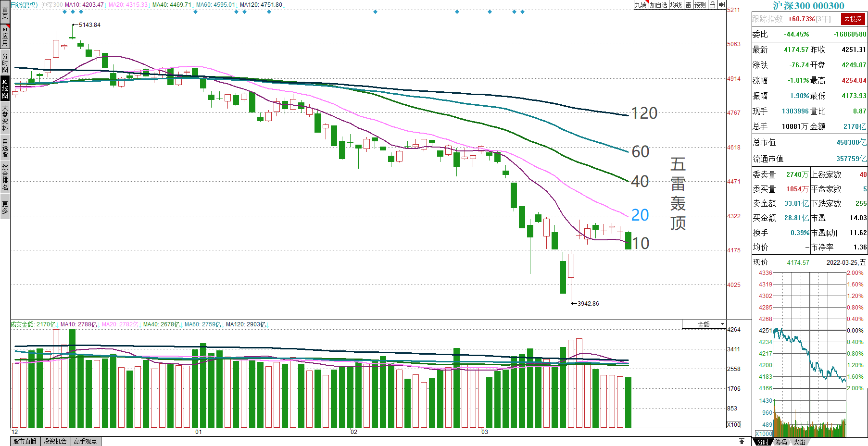The height and width of the screenshot is (446, 868).
Task: Open the 股市直播 bottom tab
Action: pyautogui.click(x=25, y=441)
